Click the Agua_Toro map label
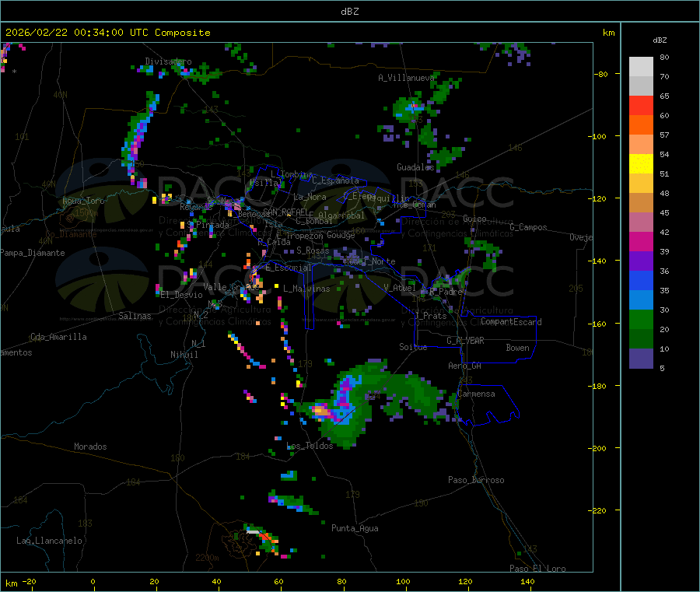 point(83,201)
